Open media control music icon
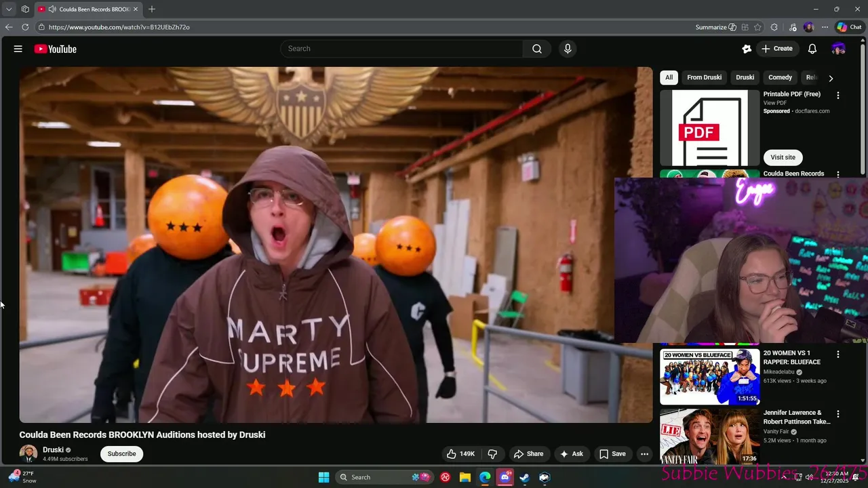 [x=793, y=27]
